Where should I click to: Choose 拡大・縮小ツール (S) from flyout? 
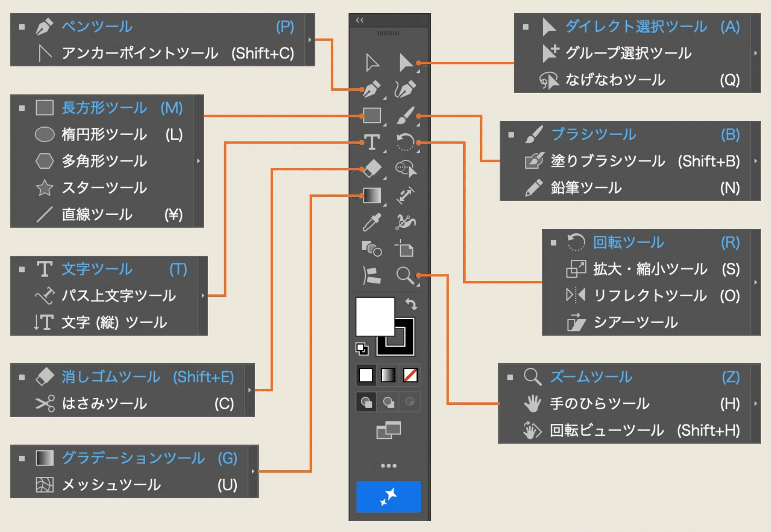647,269
